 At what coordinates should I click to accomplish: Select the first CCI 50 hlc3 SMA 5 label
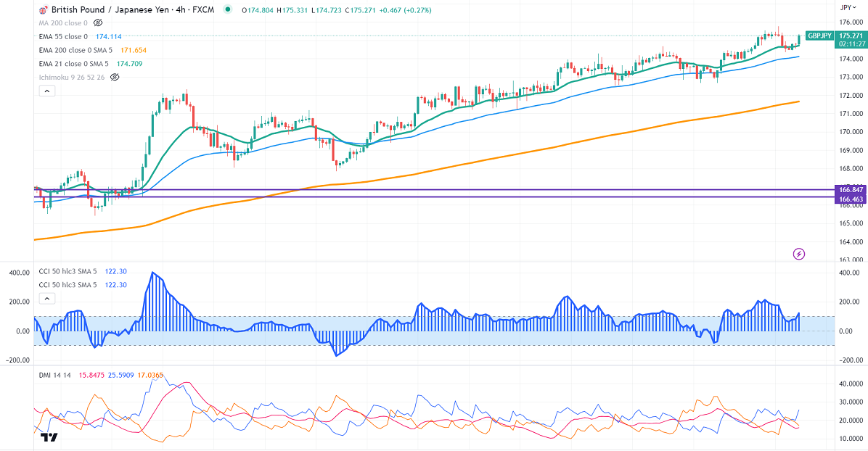tap(67, 271)
